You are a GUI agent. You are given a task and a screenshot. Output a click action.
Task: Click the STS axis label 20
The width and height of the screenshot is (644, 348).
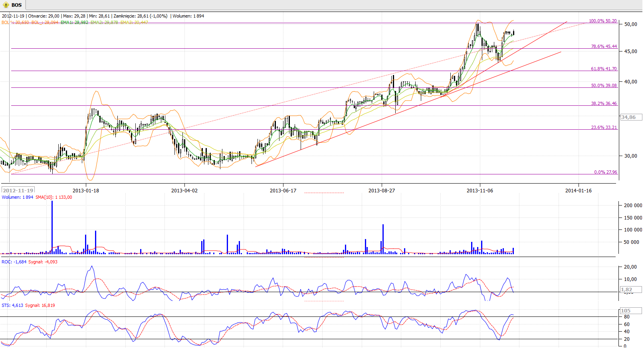coord(627,339)
